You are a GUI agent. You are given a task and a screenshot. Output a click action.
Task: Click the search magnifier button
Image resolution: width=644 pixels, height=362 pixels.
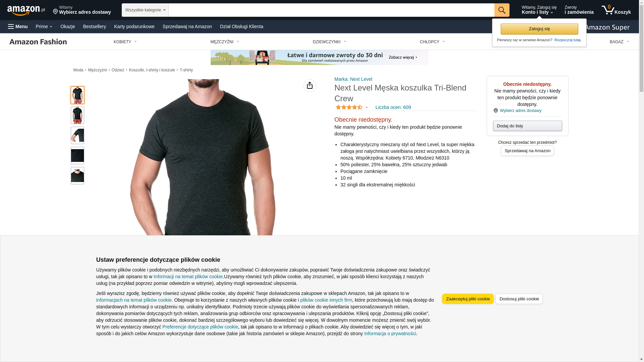[x=502, y=10]
